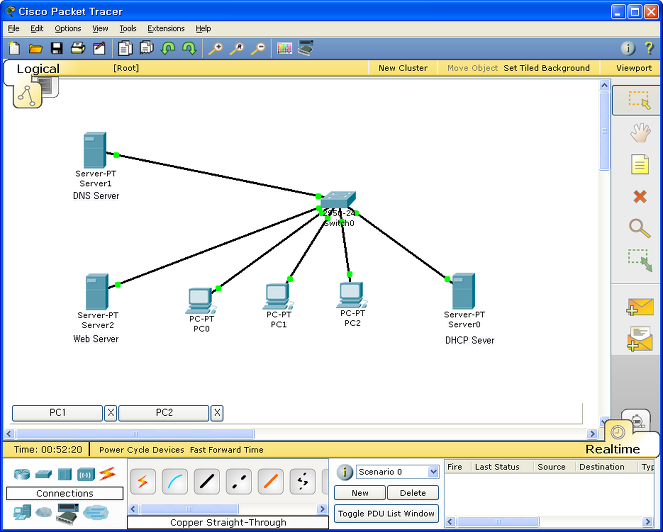Image resolution: width=663 pixels, height=532 pixels.
Task: Print the topology via printer icon
Action: 78,48
